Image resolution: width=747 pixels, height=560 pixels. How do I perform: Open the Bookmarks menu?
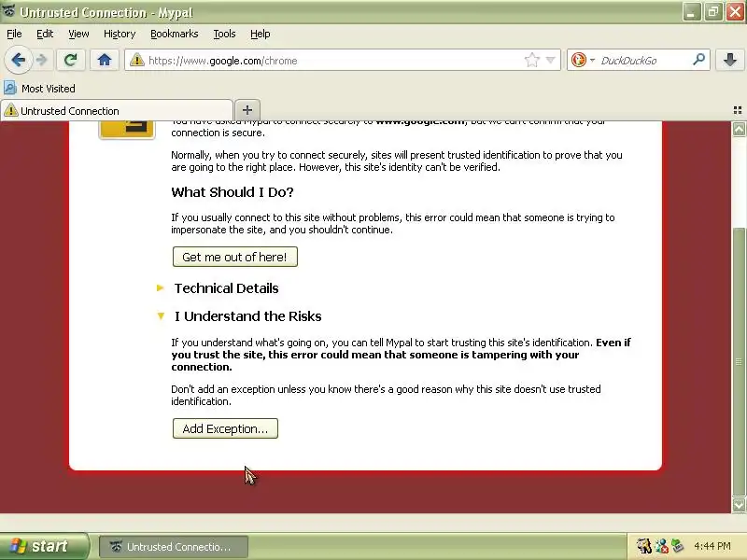click(x=175, y=34)
